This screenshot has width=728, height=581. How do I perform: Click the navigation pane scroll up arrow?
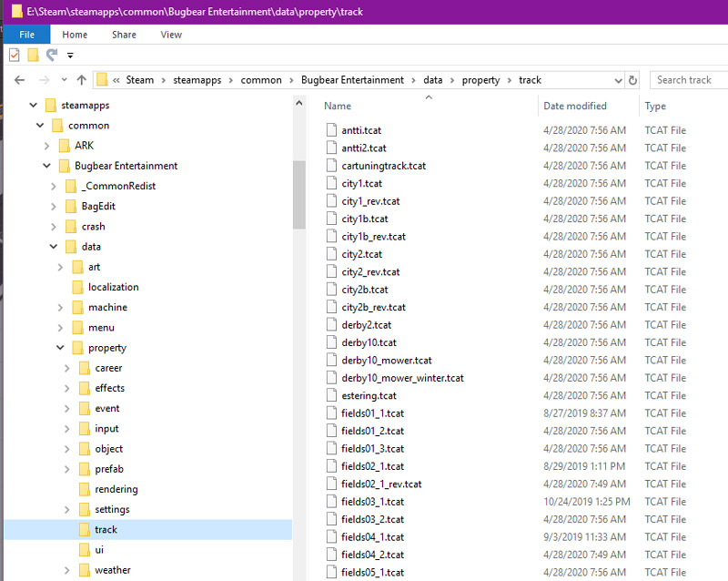click(299, 103)
